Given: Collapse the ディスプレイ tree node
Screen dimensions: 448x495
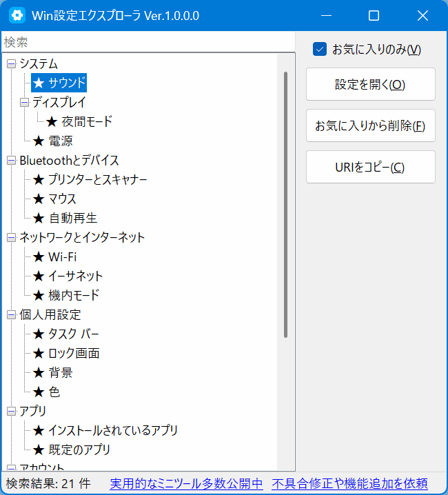Looking at the screenshot, I should tap(24, 103).
